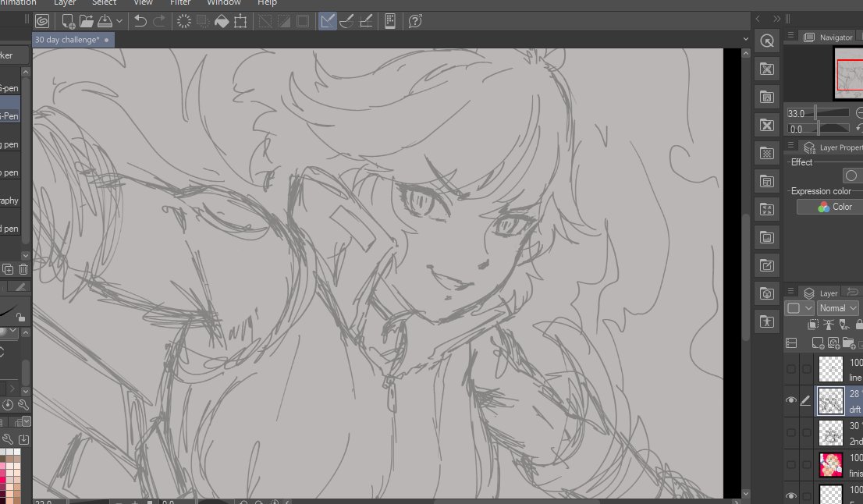863x504 pixels.
Task: Open the tone pattern material folder icon
Action: (x=767, y=154)
